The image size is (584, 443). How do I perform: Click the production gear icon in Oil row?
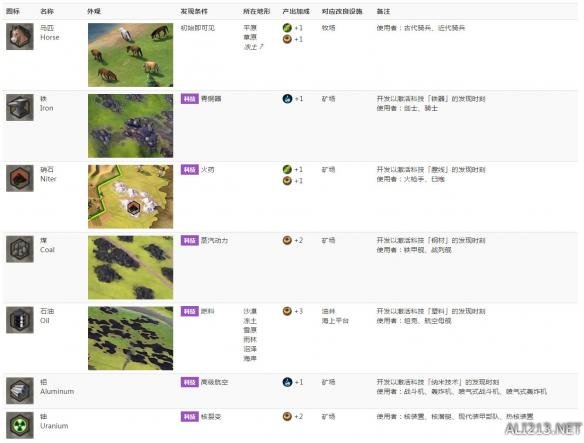(287, 311)
